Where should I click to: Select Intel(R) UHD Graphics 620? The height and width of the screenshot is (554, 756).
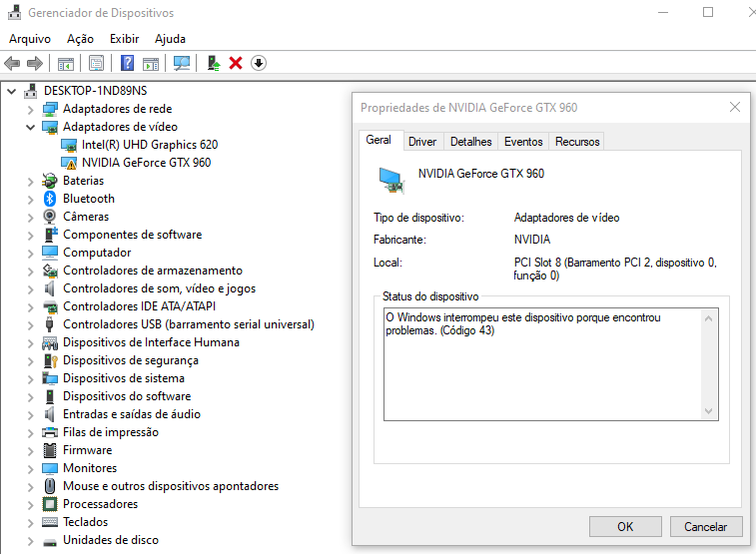pos(150,145)
